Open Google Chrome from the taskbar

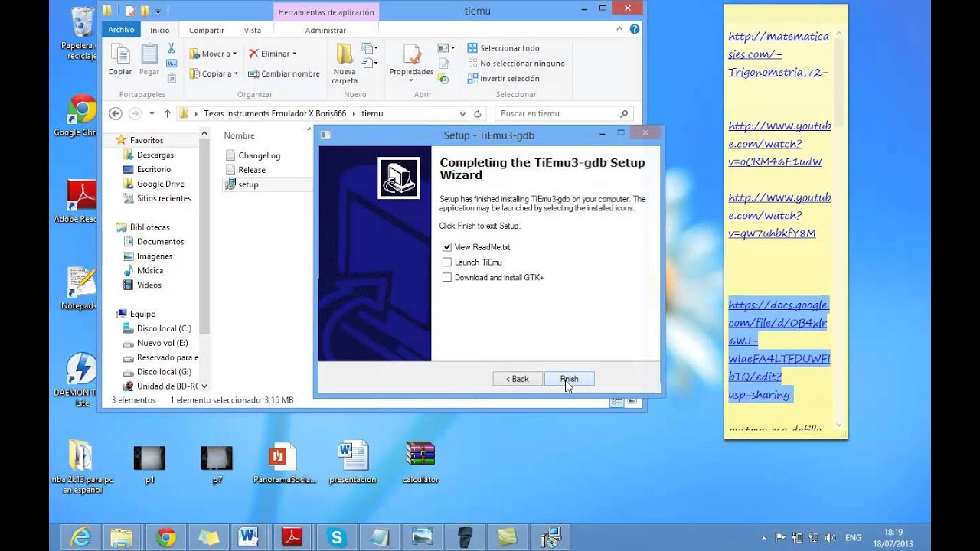click(x=166, y=537)
